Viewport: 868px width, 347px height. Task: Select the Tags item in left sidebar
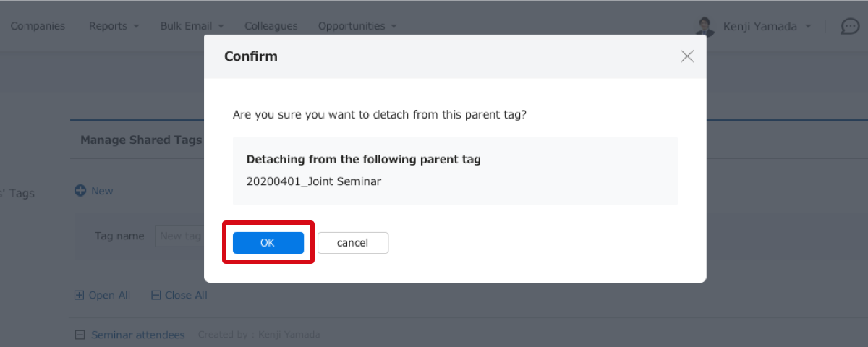point(17,193)
